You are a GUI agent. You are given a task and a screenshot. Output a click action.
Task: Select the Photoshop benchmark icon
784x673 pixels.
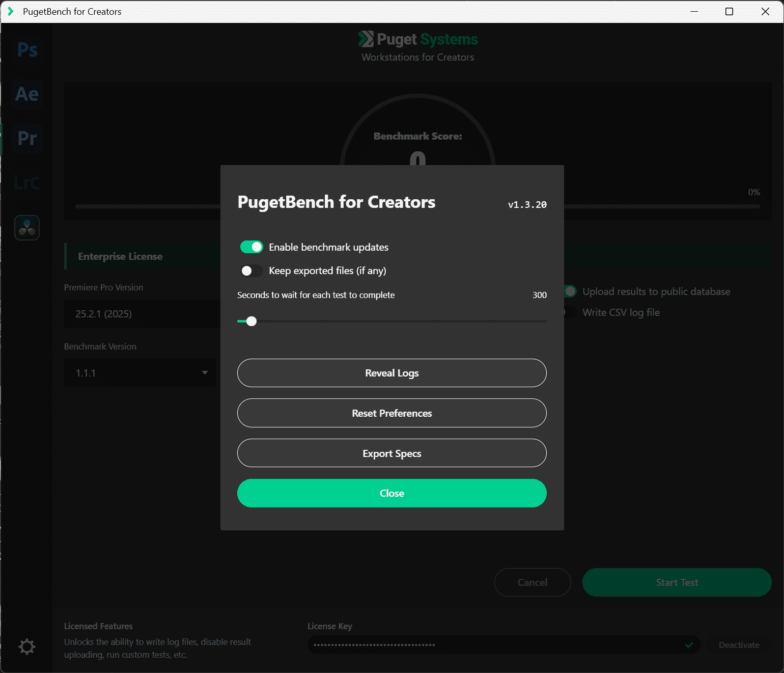(27, 50)
